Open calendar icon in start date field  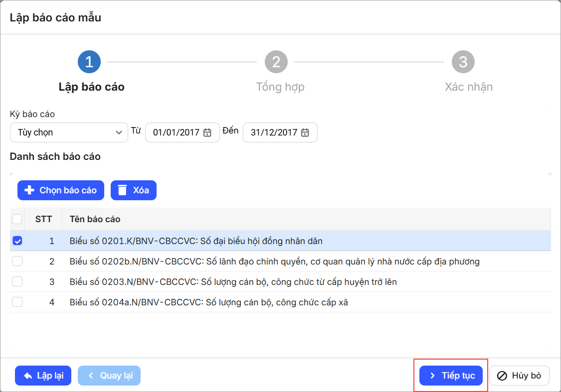click(208, 133)
